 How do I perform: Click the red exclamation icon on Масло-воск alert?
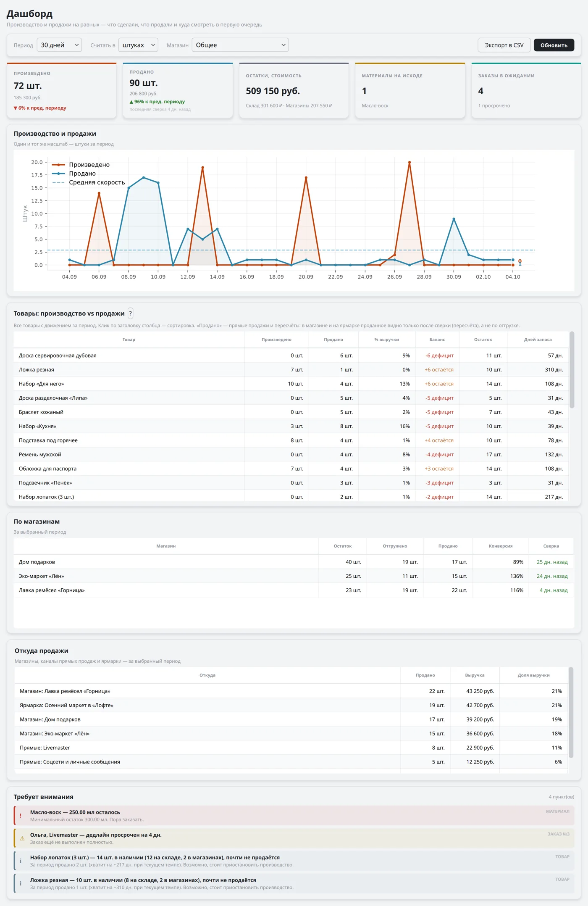coord(21,816)
